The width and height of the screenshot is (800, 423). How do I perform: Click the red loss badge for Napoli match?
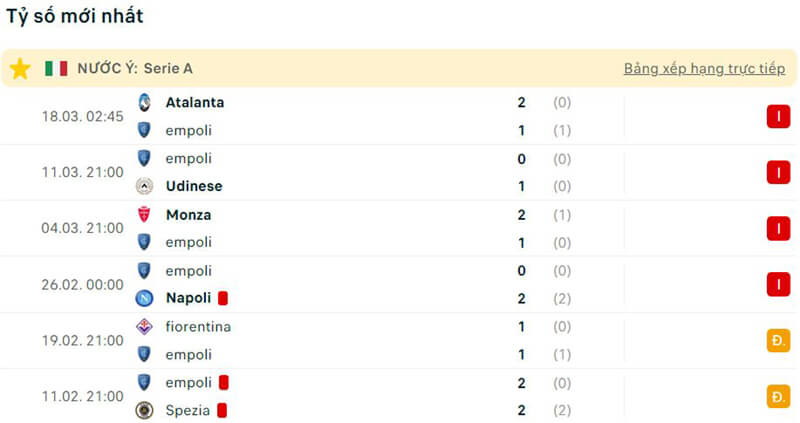point(778,284)
